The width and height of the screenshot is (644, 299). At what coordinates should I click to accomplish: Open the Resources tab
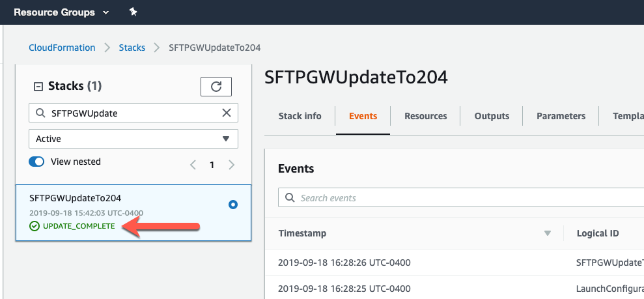[425, 116]
